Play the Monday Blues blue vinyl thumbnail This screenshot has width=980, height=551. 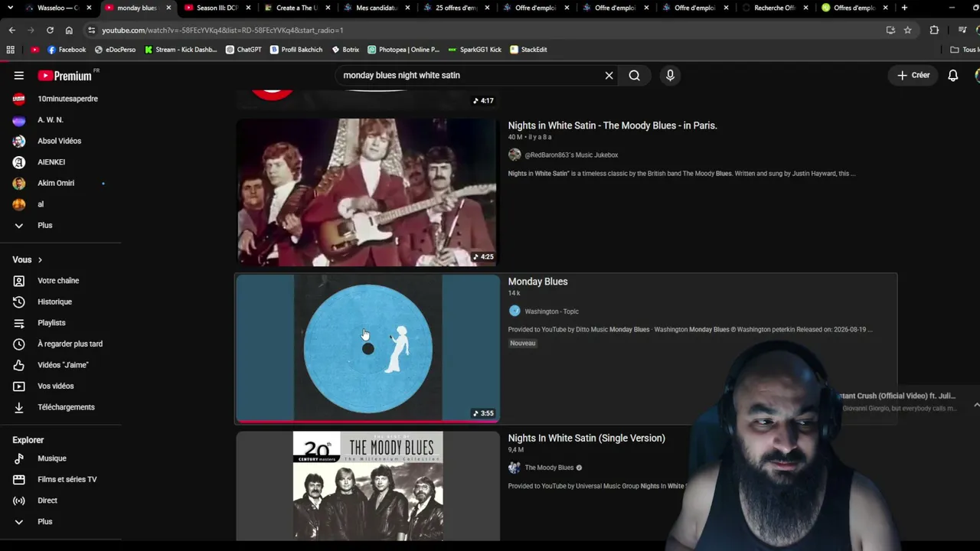click(367, 348)
